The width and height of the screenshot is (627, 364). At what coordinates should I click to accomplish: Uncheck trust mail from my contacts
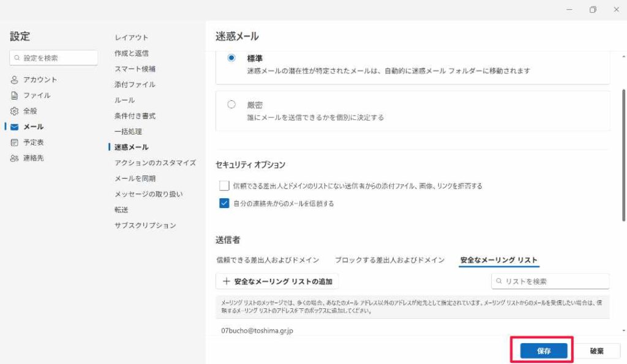pyautogui.click(x=224, y=204)
